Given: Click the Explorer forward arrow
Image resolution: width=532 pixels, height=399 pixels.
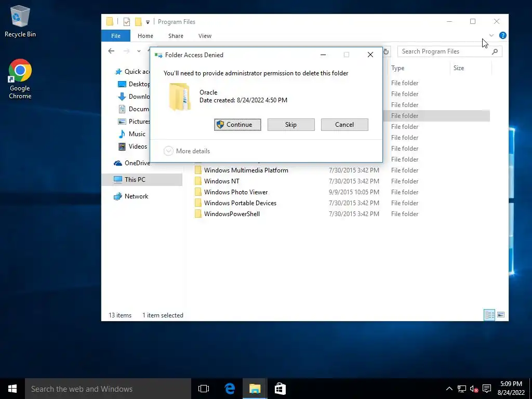Looking at the screenshot, I should point(127,51).
